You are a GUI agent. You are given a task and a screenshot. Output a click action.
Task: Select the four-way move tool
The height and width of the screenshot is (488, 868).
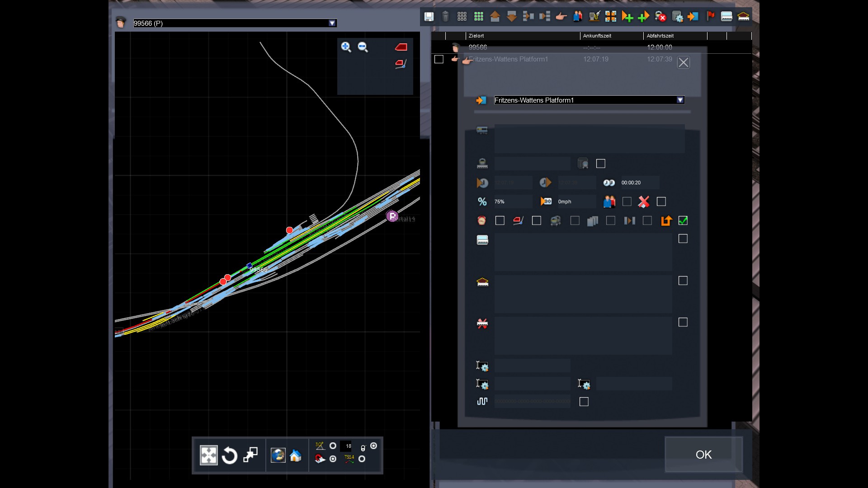coord(209,455)
